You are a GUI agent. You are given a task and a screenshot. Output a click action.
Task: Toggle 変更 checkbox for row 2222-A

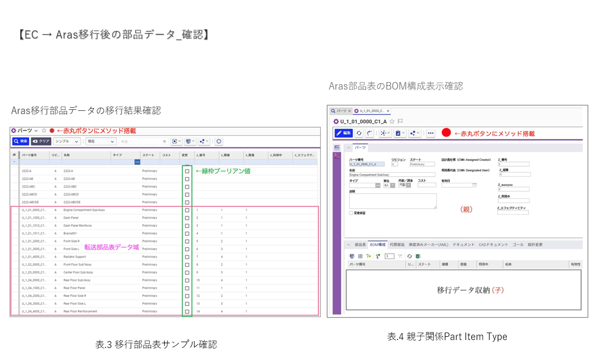(x=187, y=171)
